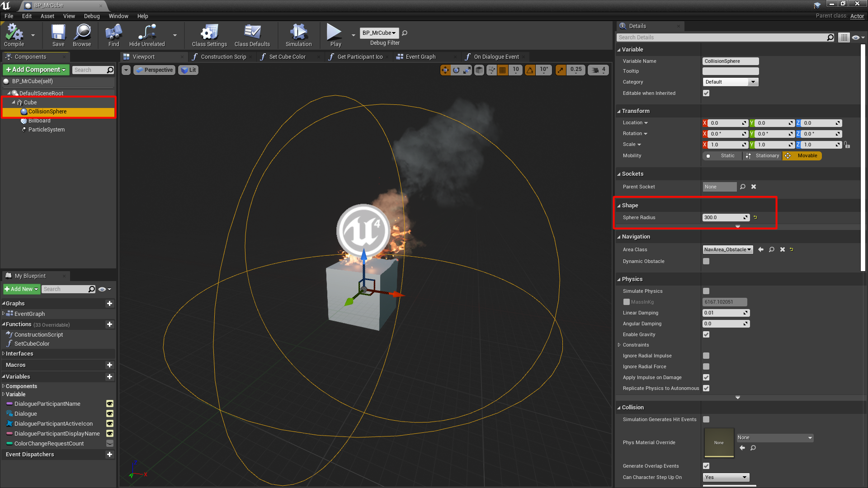Open viewport options dropdown arrow
This screenshot has height=488, width=868.
pyautogui.click(x=126, y=70)
